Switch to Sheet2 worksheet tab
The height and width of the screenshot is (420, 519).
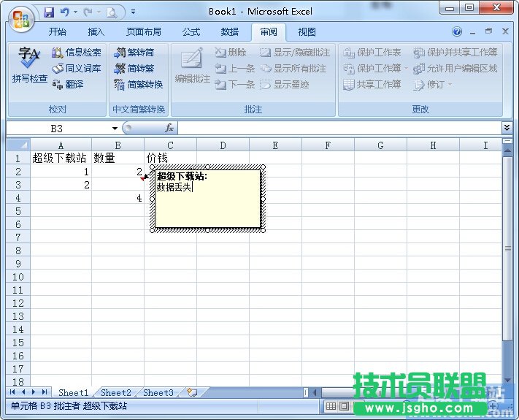[x=116, y=392]
